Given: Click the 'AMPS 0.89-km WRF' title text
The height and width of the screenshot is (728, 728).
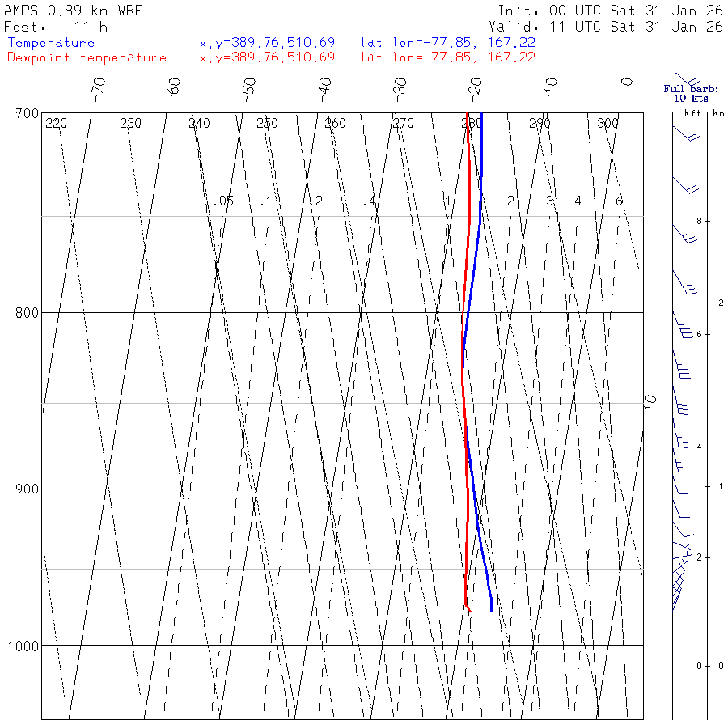Looking at the screenshot, I should click(73, 11).
